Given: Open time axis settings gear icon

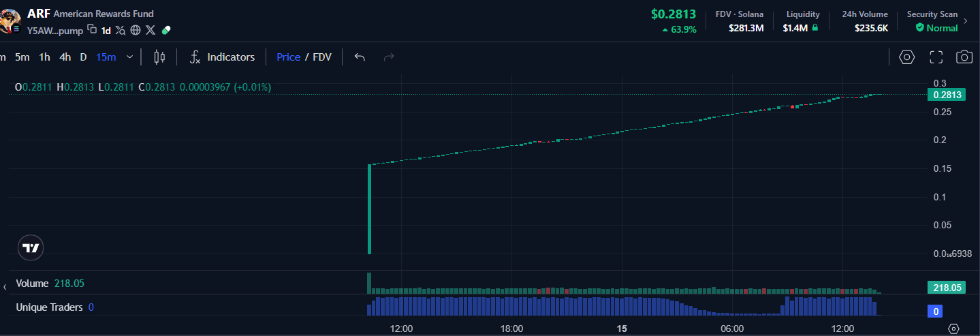Looking at the screenshot, I should click(x=953, y=329).
